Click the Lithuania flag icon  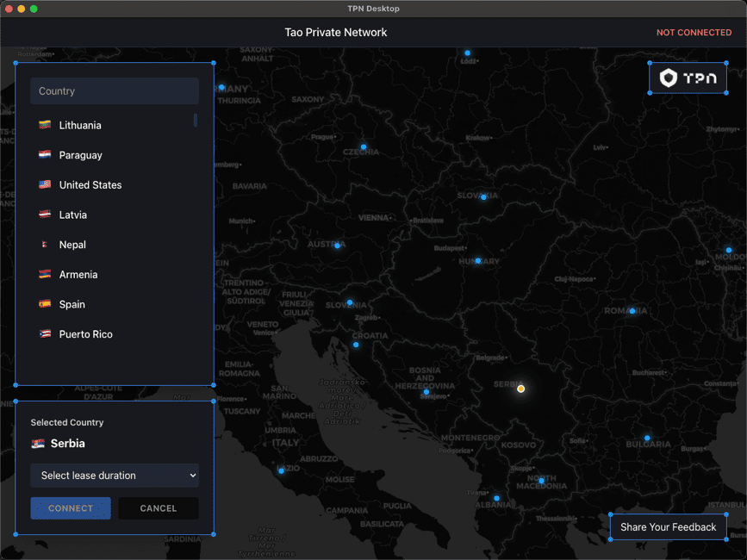pyautogui.click(x=45, y=126)
